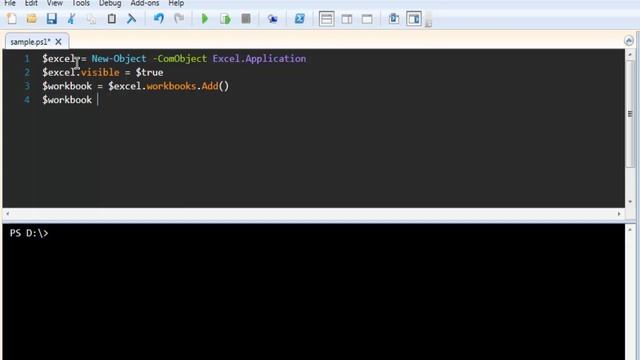The image size is (640, 360).
Task: Open the Help menu
Action: click(176, 3)
